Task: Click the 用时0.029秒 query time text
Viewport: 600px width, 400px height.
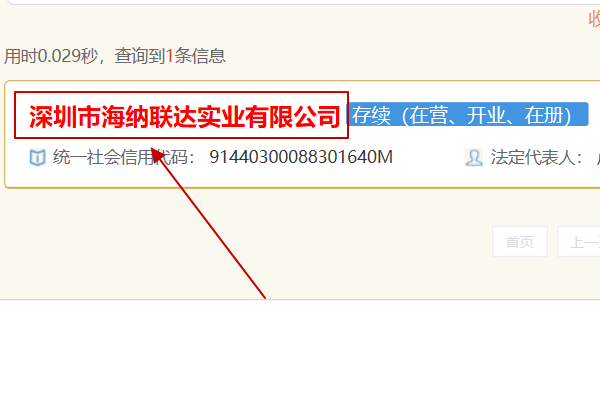Action: (51, 56)
